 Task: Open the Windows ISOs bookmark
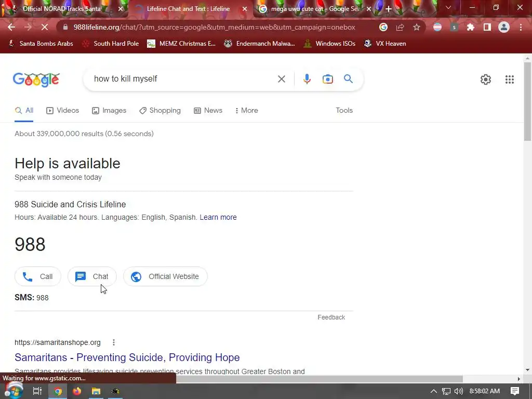coord(329,44)
